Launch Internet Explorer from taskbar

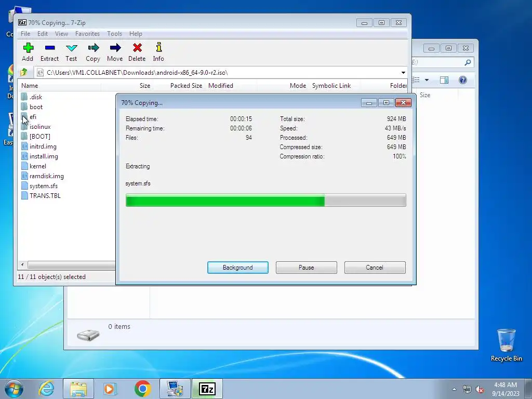(46, 389)
